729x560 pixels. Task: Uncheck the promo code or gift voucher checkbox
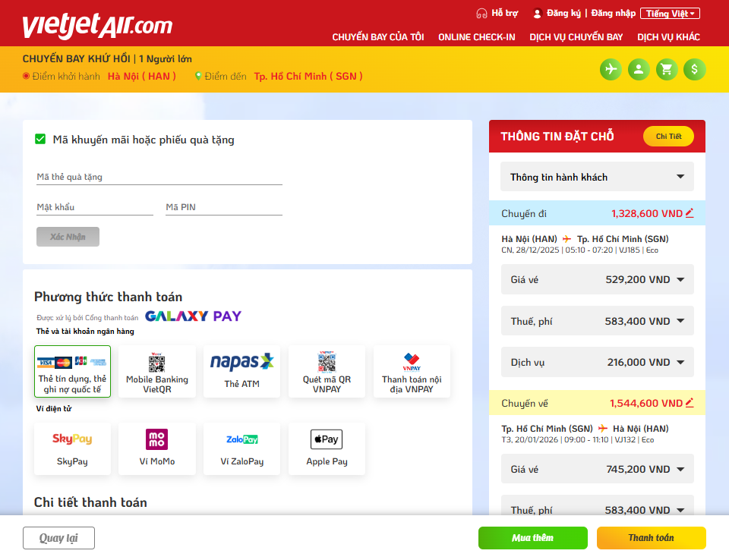point(41,139)
